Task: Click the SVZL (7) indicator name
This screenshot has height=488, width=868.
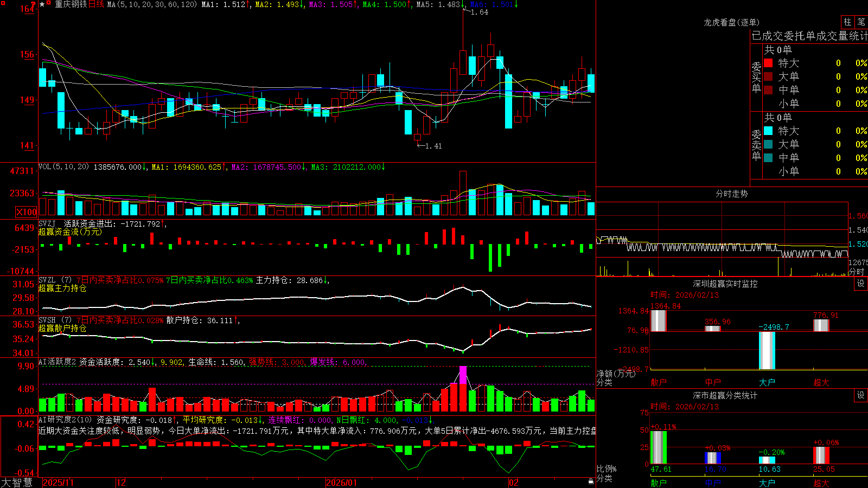Action: [55, 280]
